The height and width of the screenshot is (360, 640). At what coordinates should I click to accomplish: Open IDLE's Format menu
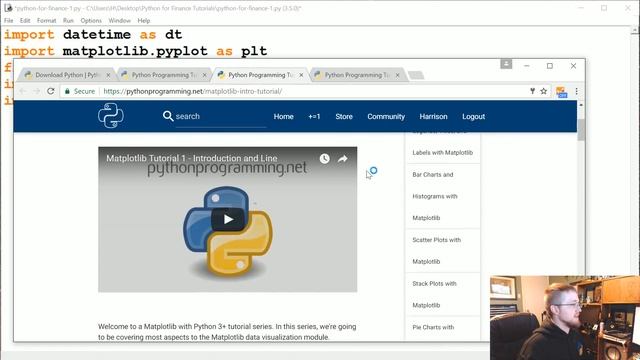coord(47,20)
